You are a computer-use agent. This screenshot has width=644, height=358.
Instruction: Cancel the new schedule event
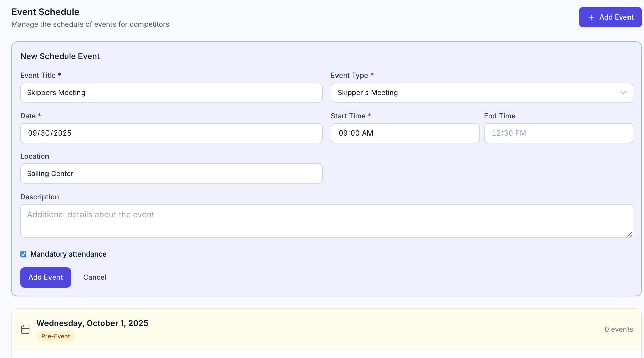pyautogui.click(x=95, y=277)
